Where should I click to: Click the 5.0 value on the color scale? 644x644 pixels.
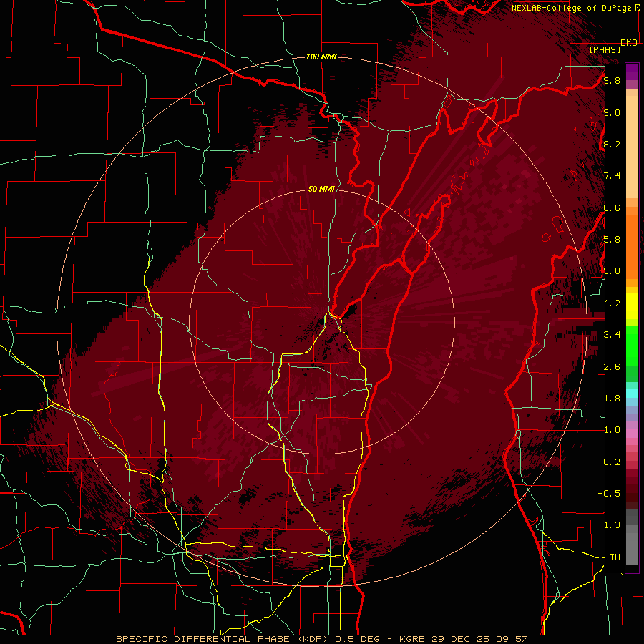click(x=612, y=271)
